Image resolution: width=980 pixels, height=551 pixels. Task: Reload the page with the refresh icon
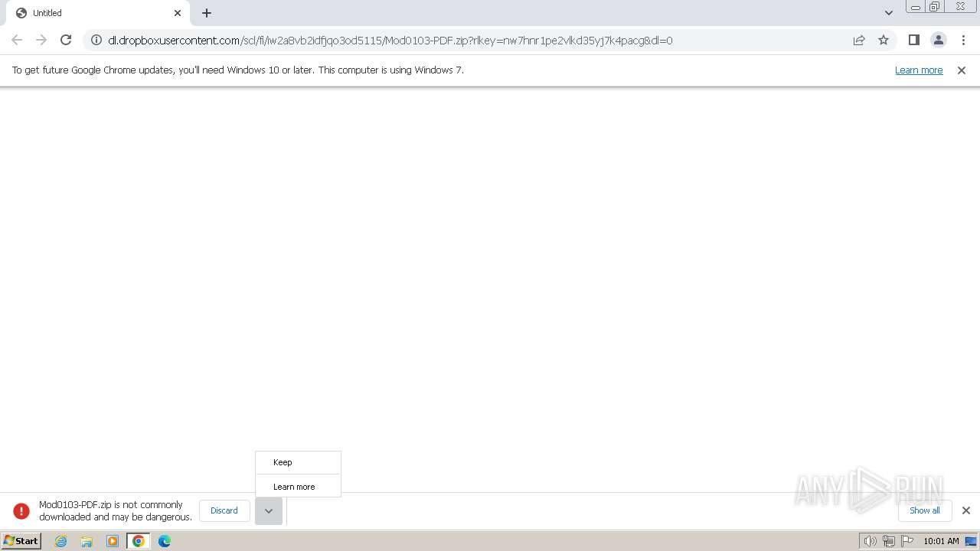pos(66,40)
